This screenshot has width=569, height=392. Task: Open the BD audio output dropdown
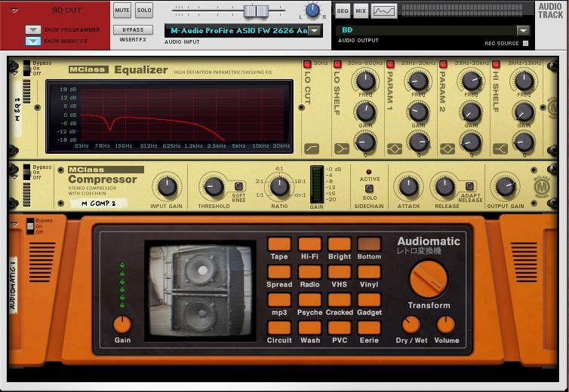523,30
